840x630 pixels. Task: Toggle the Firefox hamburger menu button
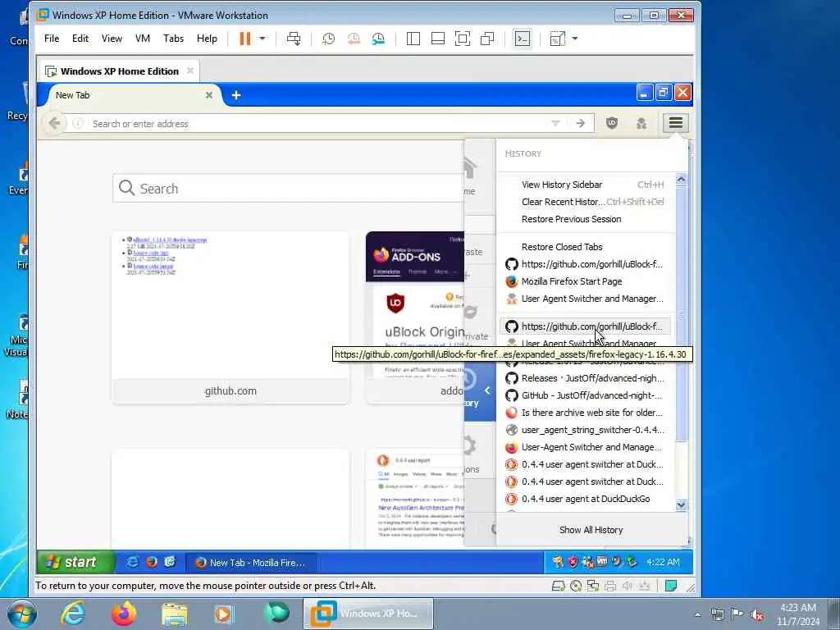(x=676, y=124)
